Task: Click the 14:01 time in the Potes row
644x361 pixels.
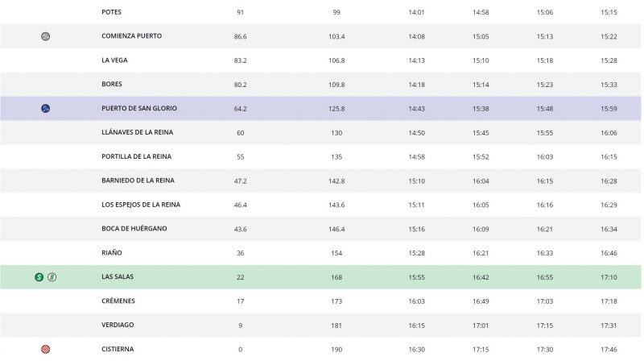Action: click(x=416, y=12)
